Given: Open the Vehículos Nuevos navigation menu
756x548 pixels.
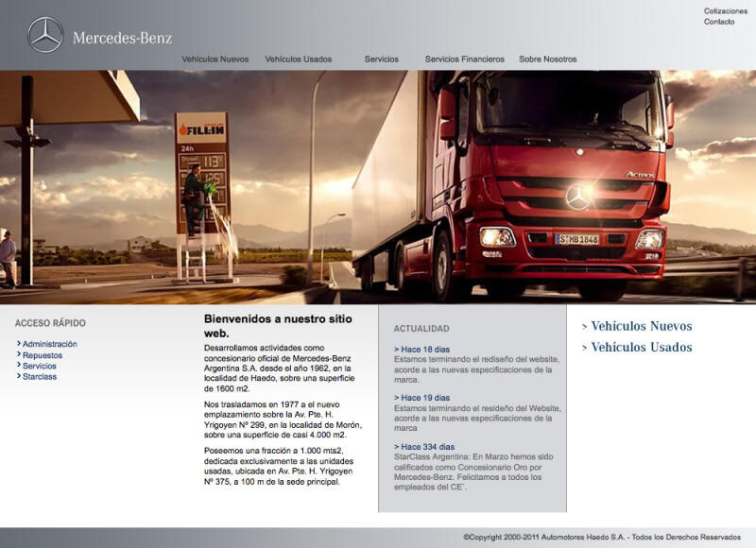Looking at the screenshot, I should point(217,58).
